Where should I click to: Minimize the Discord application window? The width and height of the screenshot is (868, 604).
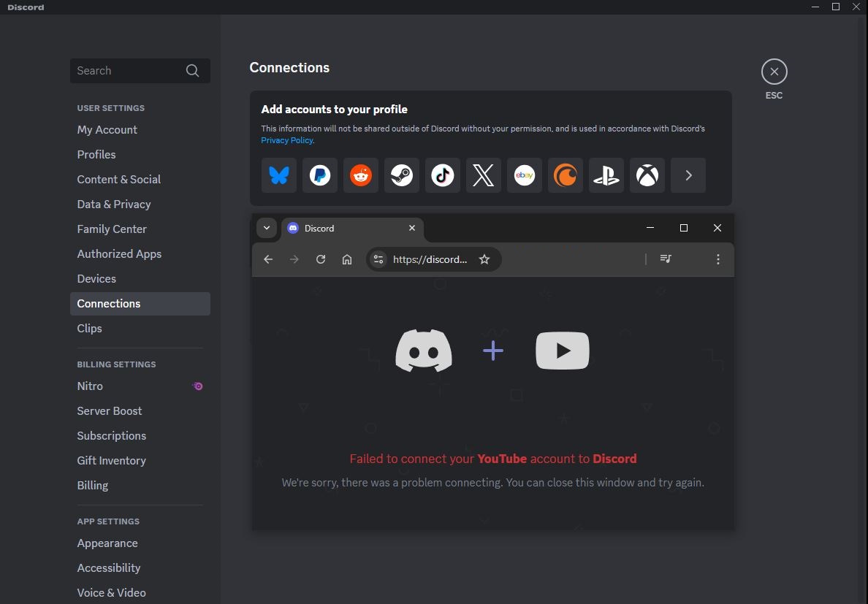(x=815, y=7)
